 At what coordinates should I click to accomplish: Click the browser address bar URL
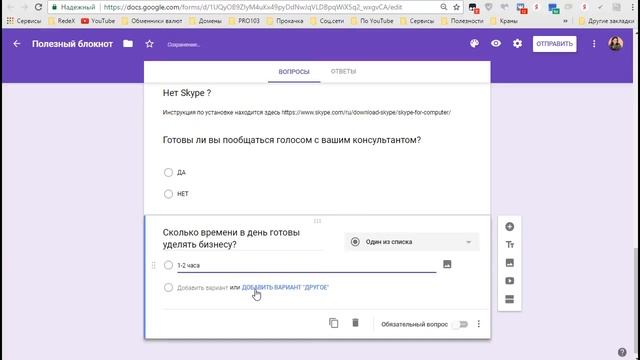click(x=253, y=7)
